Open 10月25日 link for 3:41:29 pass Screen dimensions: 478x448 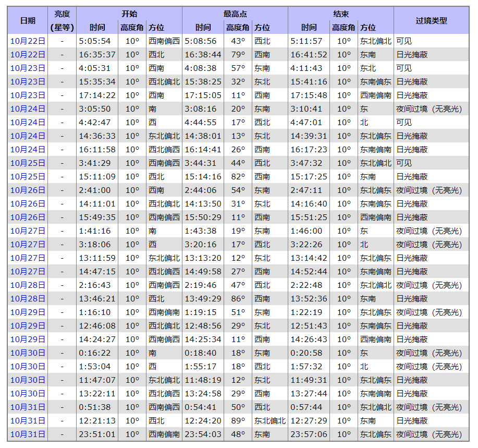[x=28, y=163]
